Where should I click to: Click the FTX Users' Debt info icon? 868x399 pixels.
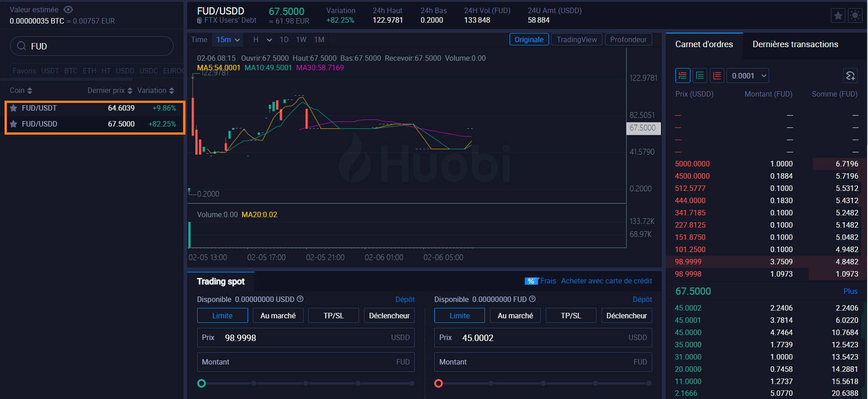199,20
